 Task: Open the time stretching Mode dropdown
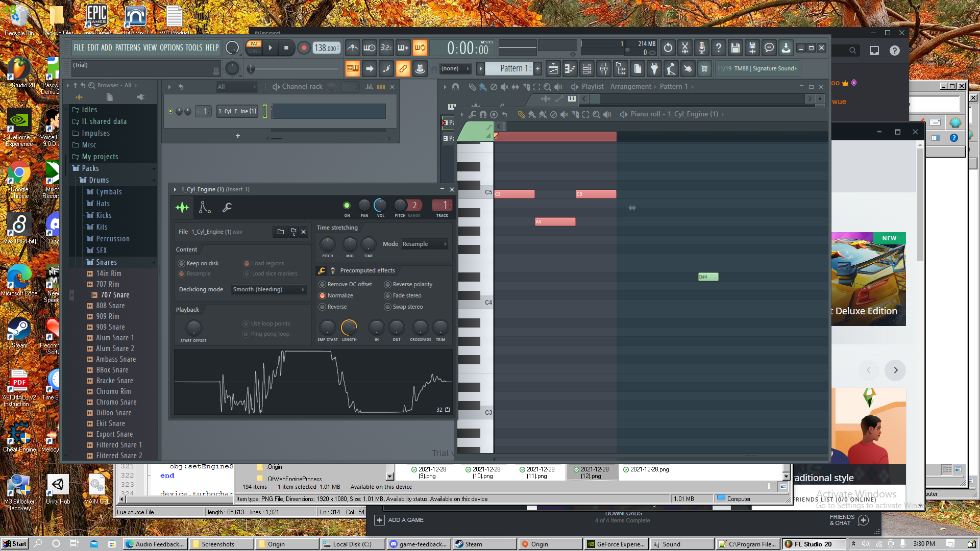(x=424, y=244)
